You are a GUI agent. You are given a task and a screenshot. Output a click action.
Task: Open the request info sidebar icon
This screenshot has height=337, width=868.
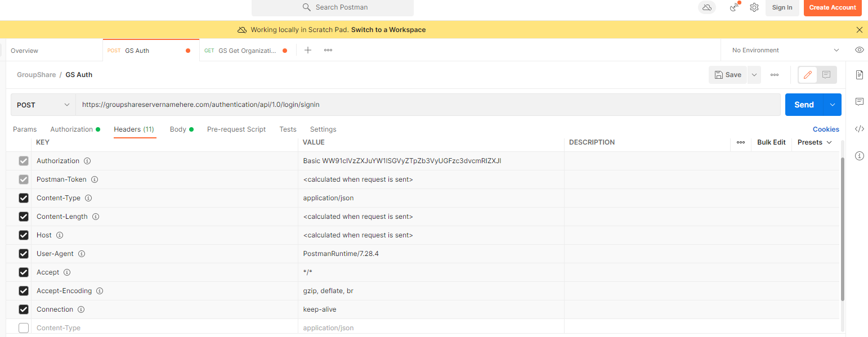pyautogui.click(x=860, y=156)
